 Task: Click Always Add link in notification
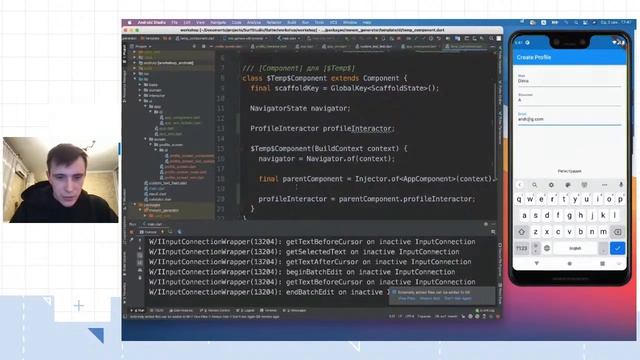coord(430,298)
